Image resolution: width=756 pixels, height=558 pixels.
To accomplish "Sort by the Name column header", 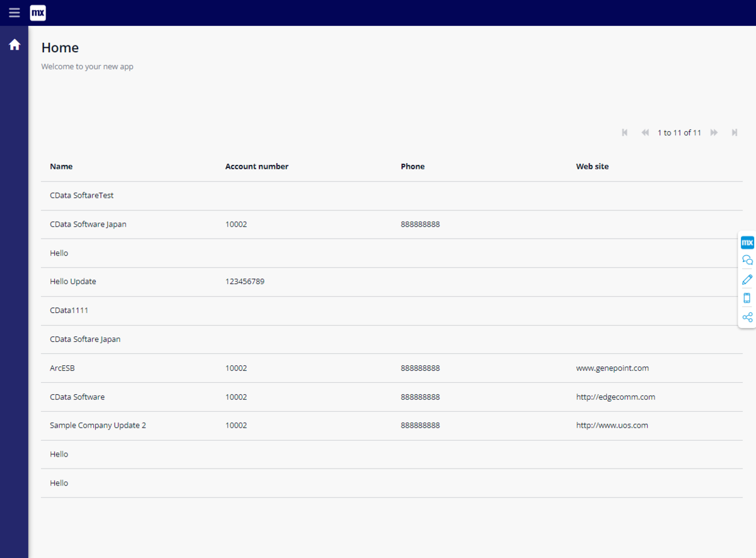I will tap(61, 167).
